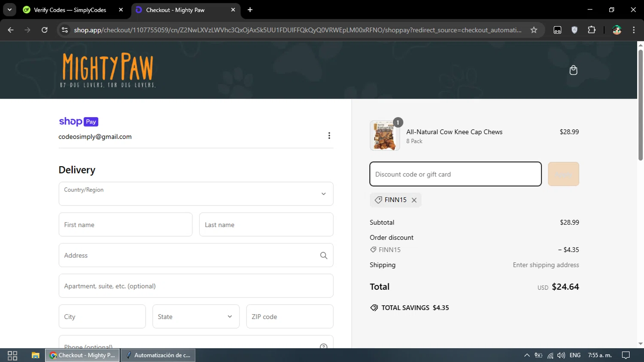
Task: Focus the First name field
Action: pos(125,225)
